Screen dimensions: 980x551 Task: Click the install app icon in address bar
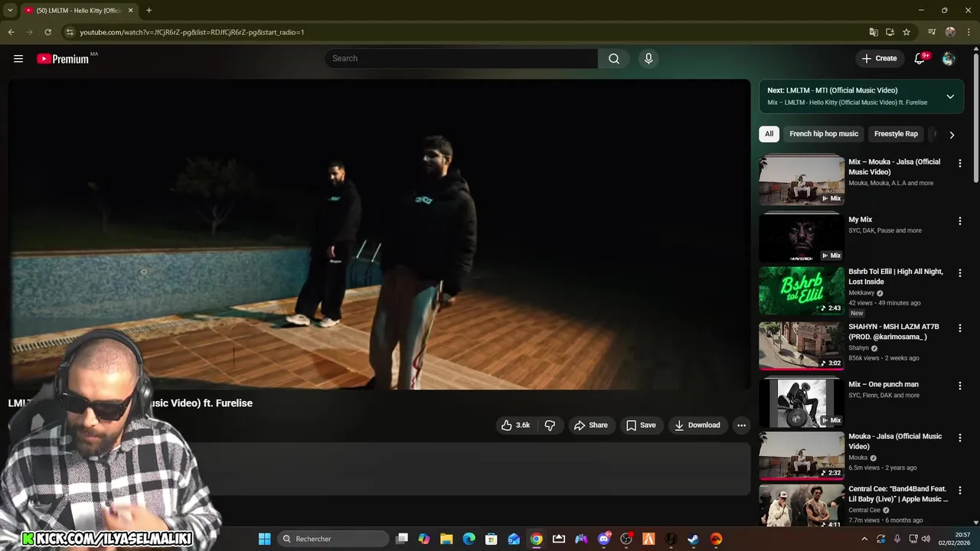890,32
